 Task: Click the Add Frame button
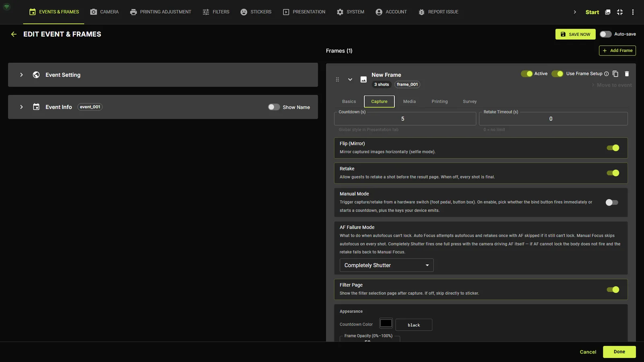[x=617, y=51]
